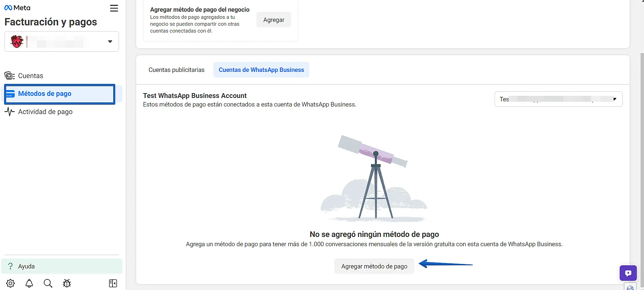
Task: Select Cuentas de WhatsApp Business tab
Action: (261, 70)
